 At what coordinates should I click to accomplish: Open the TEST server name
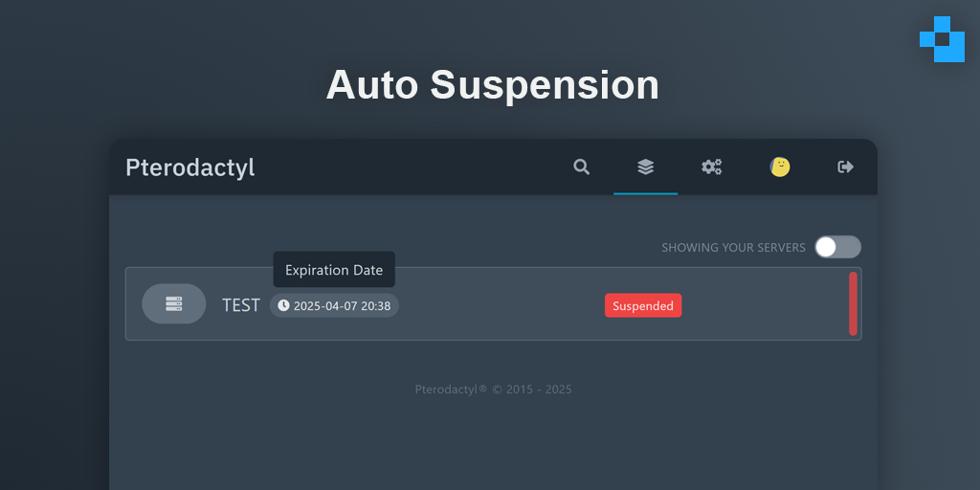240,305
